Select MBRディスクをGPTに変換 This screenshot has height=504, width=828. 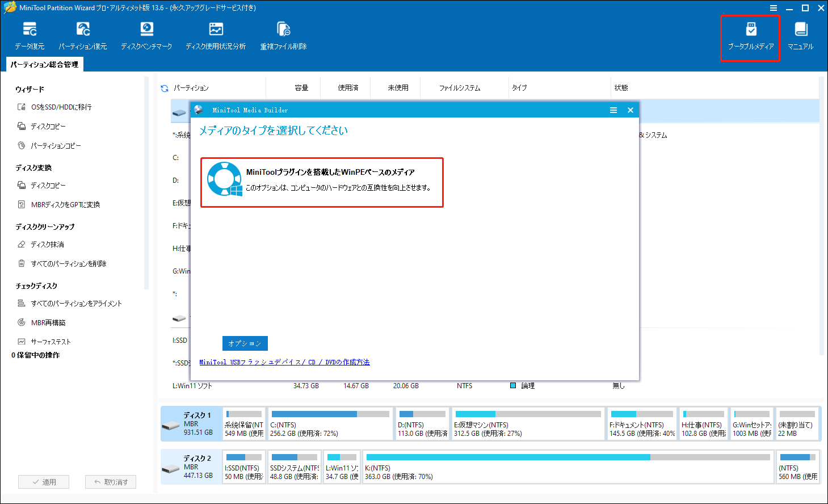pos(59,204)
